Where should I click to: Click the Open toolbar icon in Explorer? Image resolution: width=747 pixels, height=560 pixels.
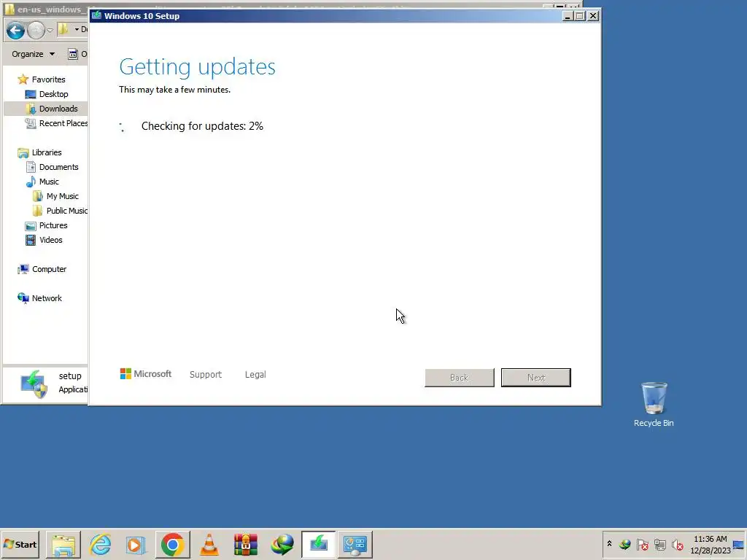[72, 54]
